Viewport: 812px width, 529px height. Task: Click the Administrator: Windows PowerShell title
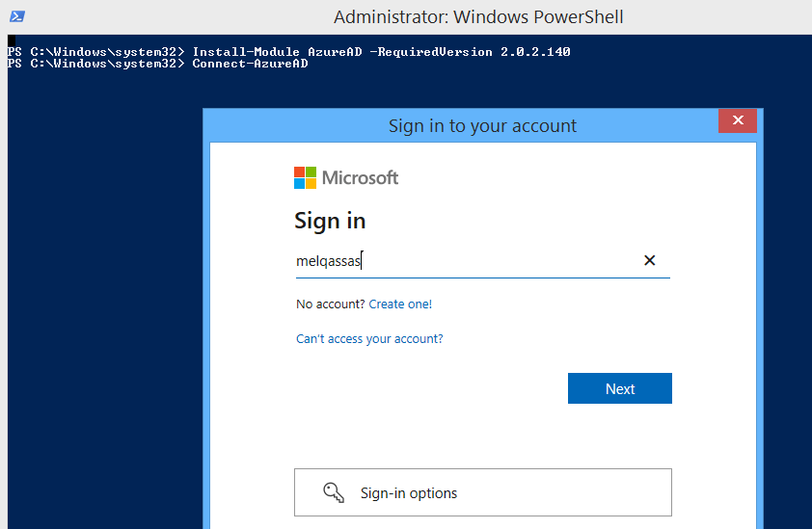coord(478,17)
